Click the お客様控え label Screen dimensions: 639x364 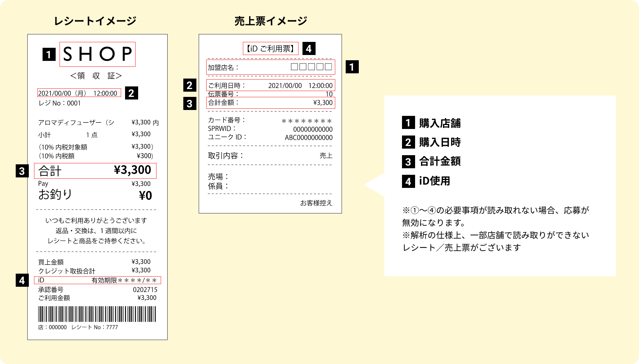click(316, 203)
